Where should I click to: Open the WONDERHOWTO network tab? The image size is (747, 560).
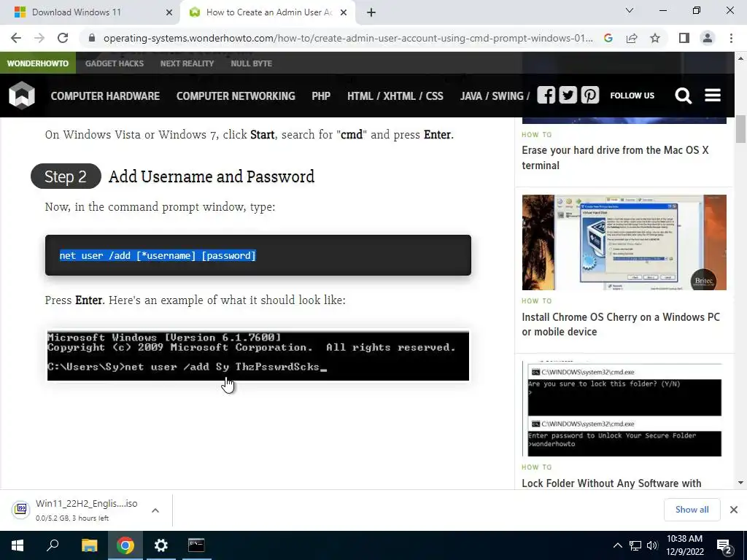point(38,63)
